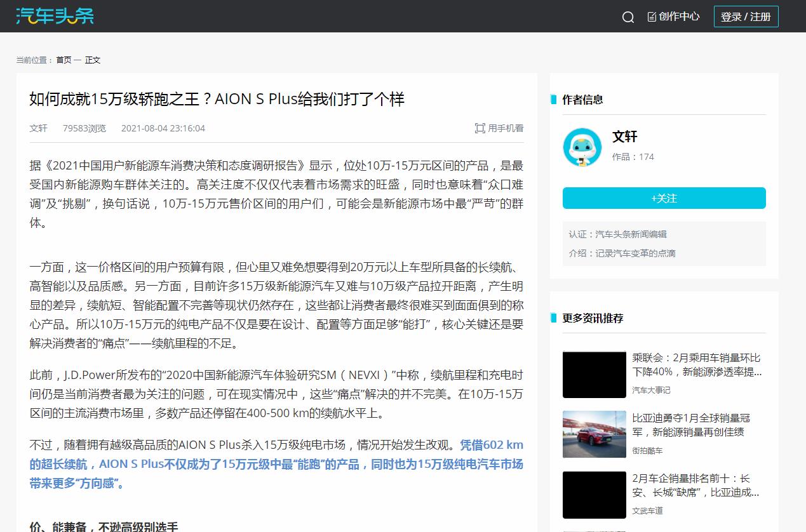
Task: Open the 创作中心 link
Action: (x=679, y=17)
